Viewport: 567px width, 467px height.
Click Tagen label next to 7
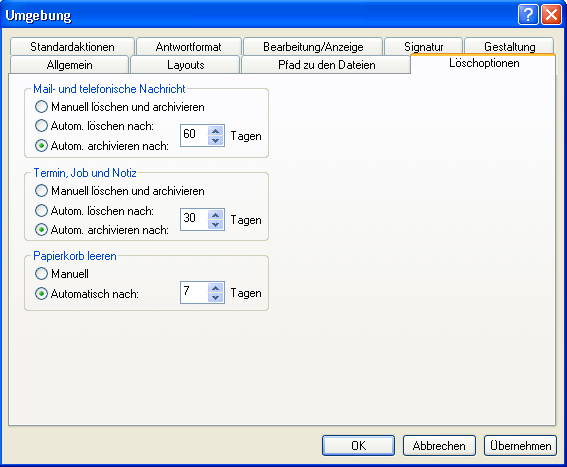click(x=246, y=293)
